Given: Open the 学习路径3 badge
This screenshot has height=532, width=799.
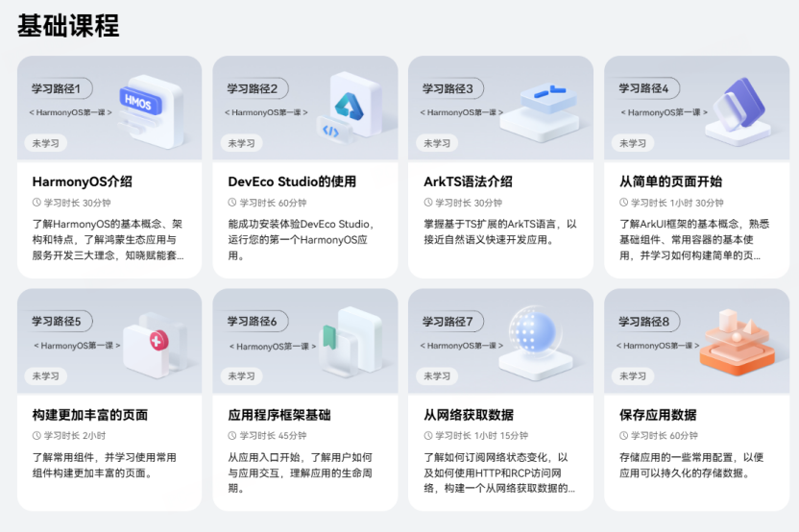Looking at the screenshot, I should pos(450,88).
